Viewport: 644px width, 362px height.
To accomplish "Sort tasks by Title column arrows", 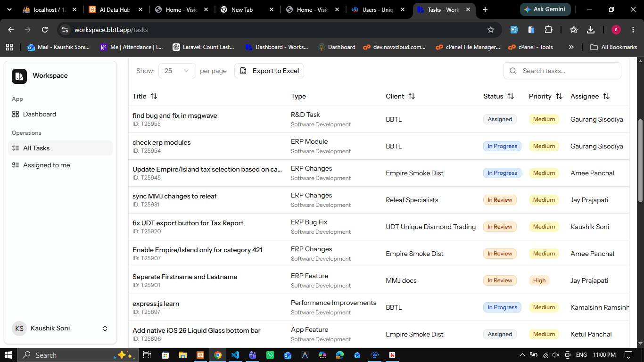I will (154, 96).
